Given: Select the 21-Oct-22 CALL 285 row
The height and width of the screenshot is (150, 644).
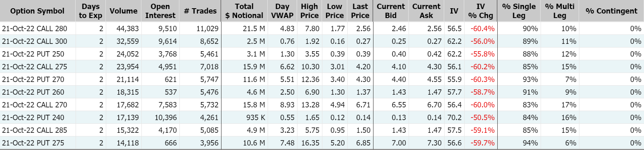Looking at the screenshot, I should [x=322, y=130].
